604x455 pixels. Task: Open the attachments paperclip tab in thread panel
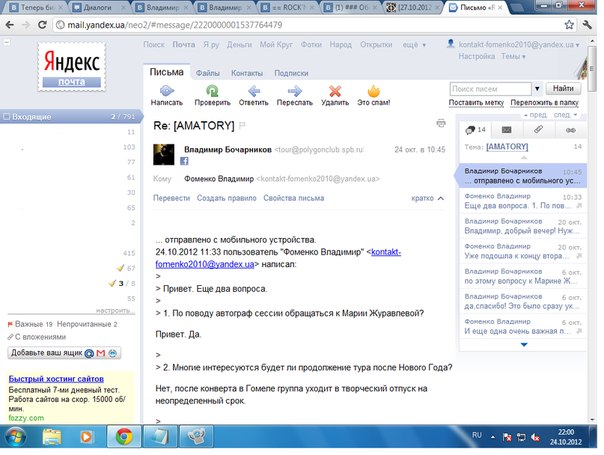(x=538, y=130)
